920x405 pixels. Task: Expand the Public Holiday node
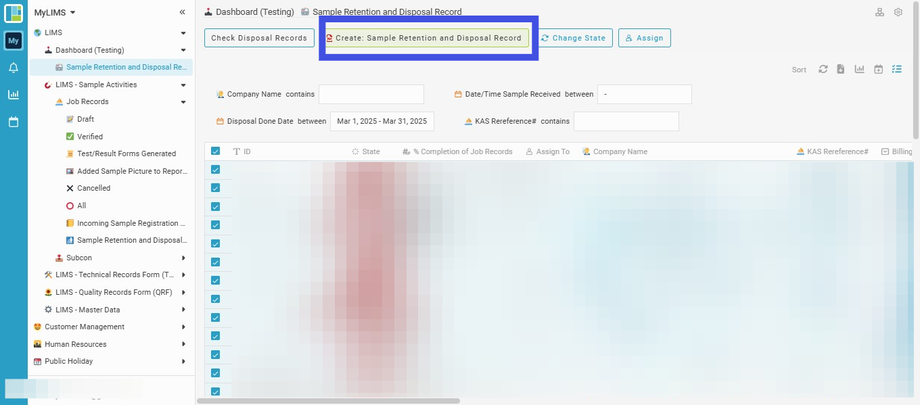(x=183, y=362)
